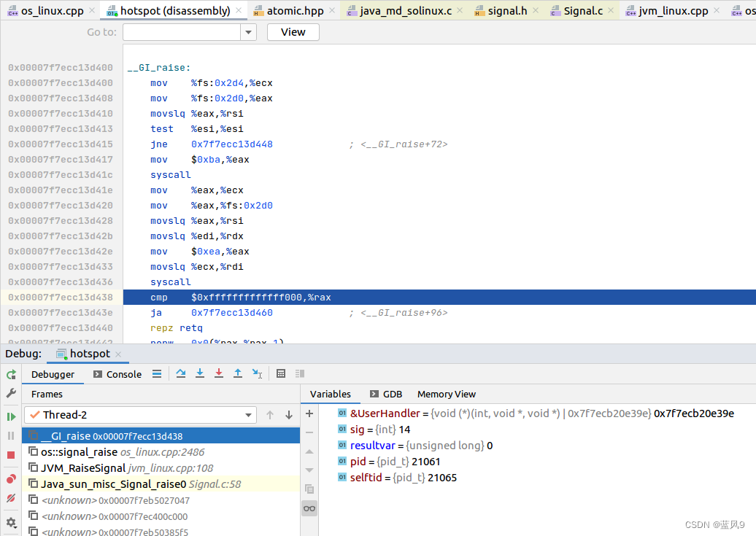
Task: Click the next frame down arrow
Action: (x=289, y=415)
